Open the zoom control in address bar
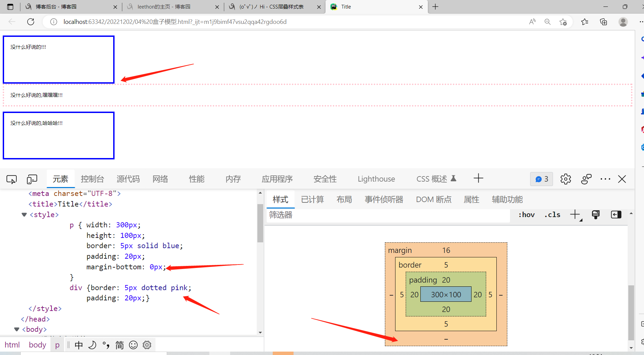Screen dimensions: 644x355 pyautogui.click(x=548, y=22)
